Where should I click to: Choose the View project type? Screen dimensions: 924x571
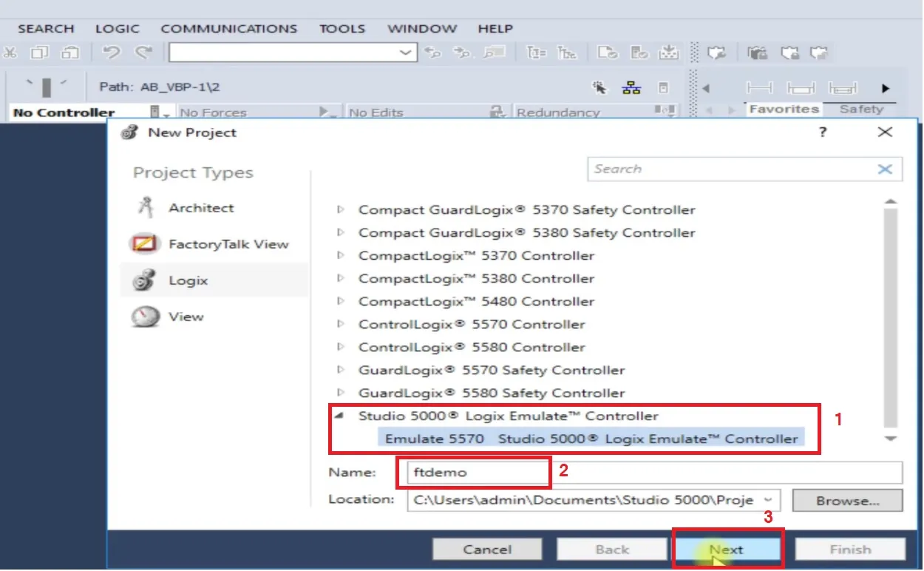coord(185,317)
